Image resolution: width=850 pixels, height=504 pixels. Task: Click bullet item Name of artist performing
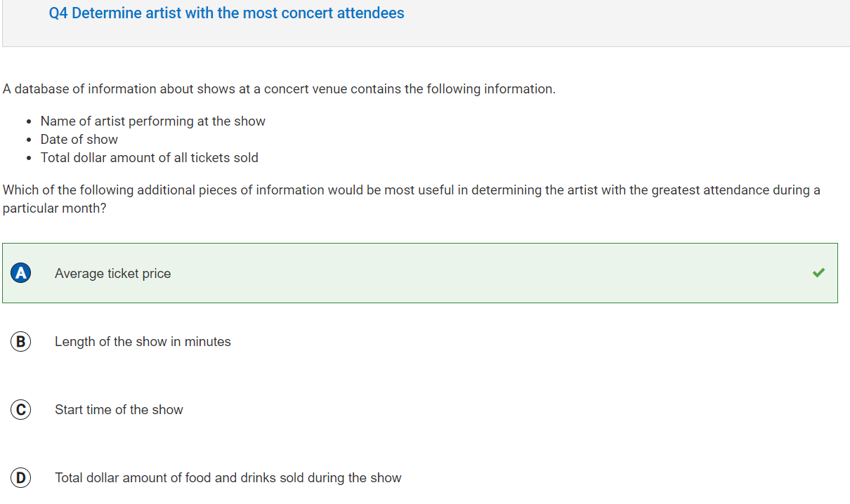click(x=153, y=121)
